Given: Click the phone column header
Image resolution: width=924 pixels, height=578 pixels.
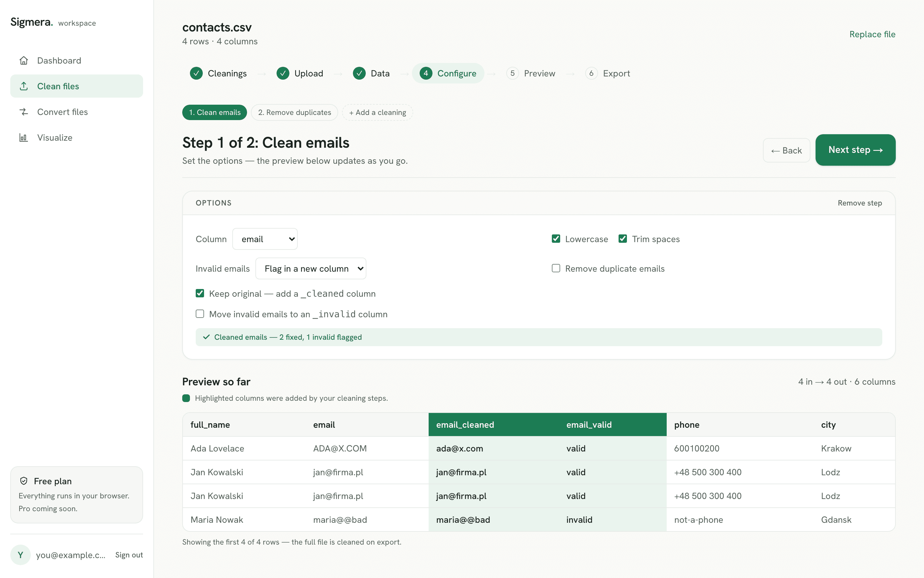Looking at the screenshot, I should pos(740,425).
